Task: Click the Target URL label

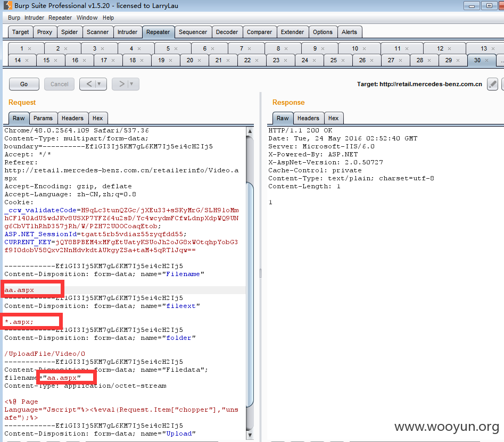Action: click(x=419, y=84)
